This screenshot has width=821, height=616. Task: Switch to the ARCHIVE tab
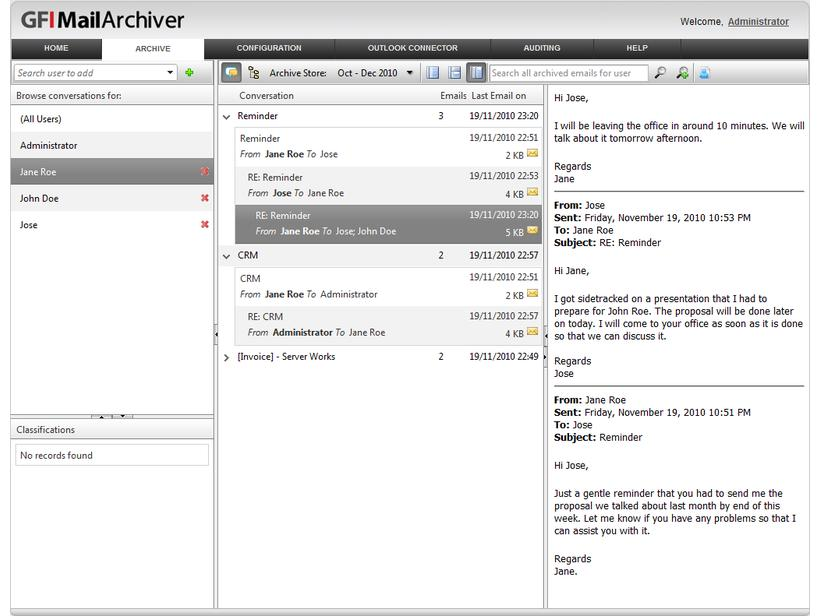[153, 48]
